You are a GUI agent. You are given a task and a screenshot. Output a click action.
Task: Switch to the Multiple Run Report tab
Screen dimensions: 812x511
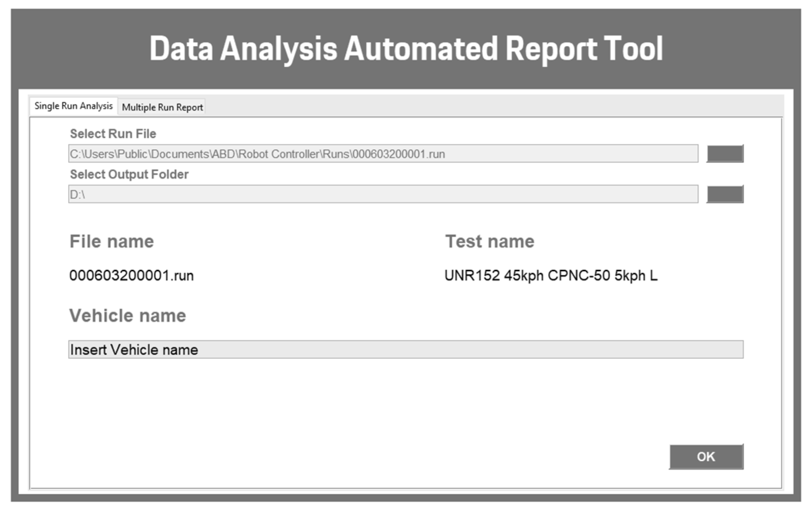pyautogui.click(x=162, y=107)
